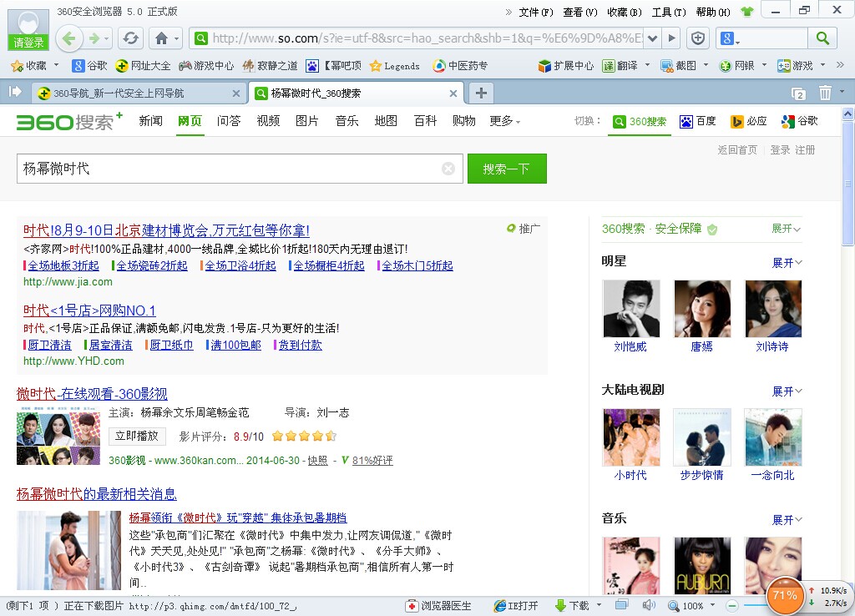The height and width of the screenshot is (616, 855).
Task: Open the Legends bookmark
Action: (x=395, y=66)
